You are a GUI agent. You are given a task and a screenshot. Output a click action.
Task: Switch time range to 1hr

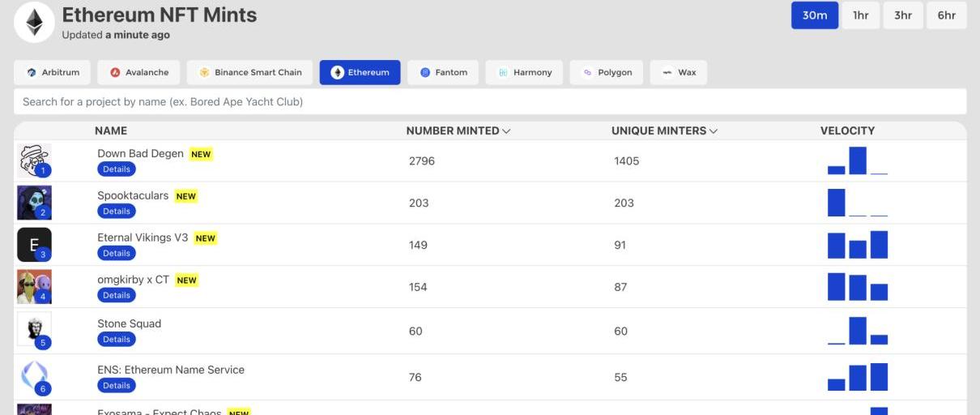[860, 15]
